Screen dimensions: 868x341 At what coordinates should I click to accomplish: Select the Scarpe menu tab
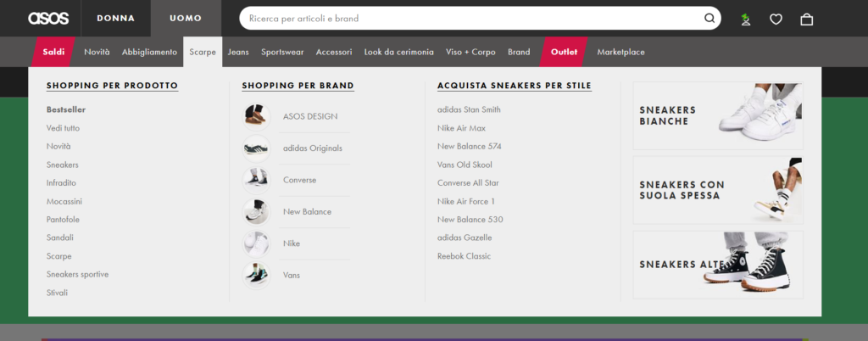(203, 52)
